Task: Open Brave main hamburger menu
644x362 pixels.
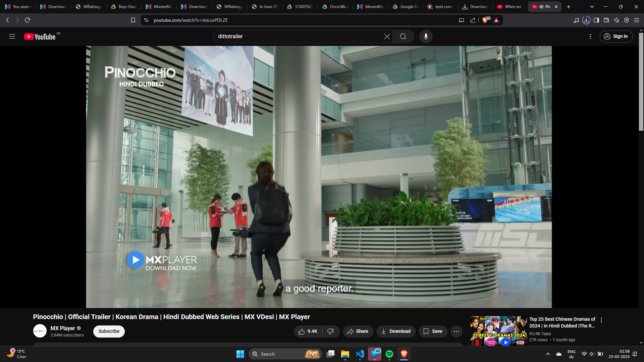Action: click(x=637, y=20)
